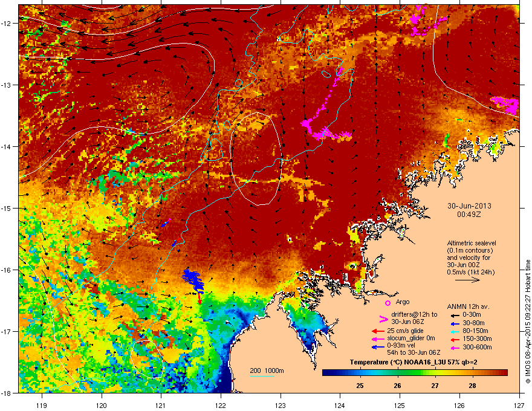
Task: Click the '80-150m' depth label
Action: [x=475, y=331]
